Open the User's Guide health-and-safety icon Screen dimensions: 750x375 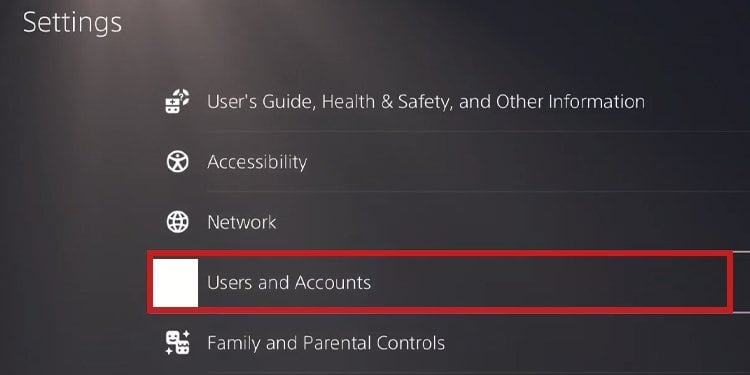(x=177, y=101)
